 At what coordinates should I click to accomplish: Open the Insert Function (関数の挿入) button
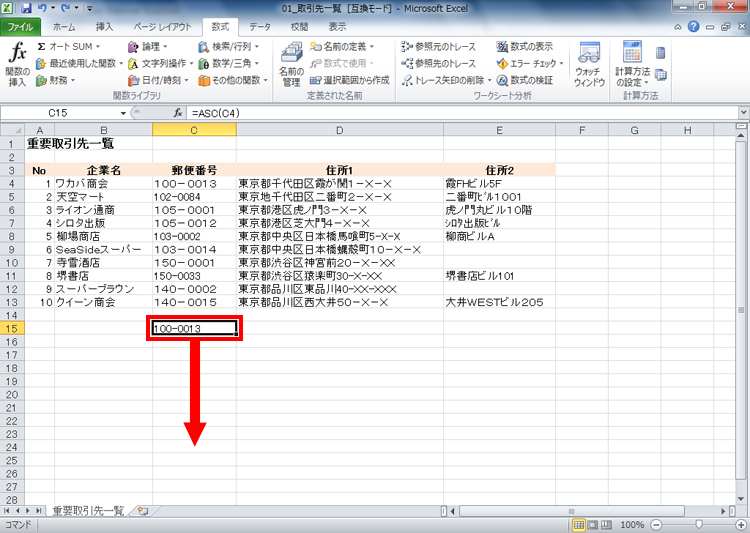pos(18,64)
